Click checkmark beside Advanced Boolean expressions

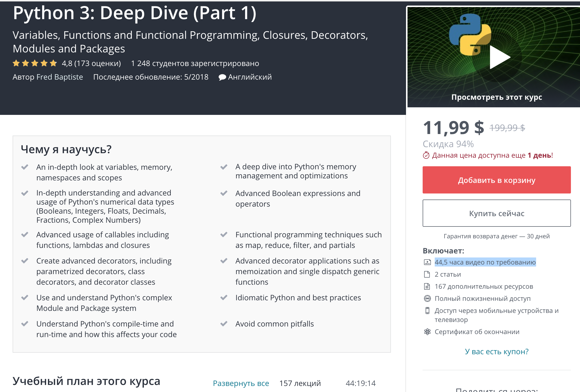tap(224, 193)
